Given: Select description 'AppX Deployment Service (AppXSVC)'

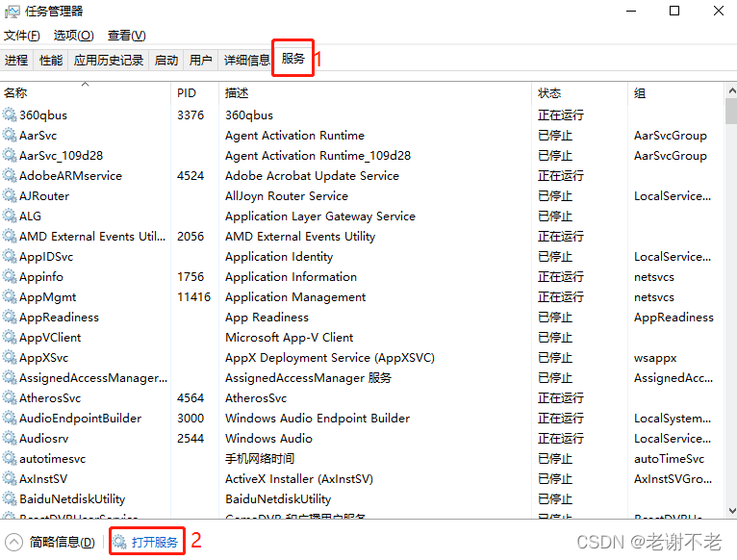Looking at the screenshot, I should [x=329, y=358].
